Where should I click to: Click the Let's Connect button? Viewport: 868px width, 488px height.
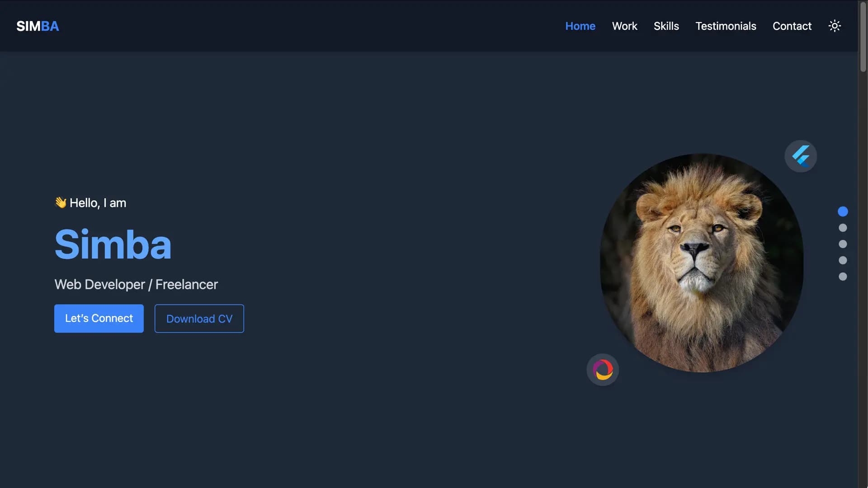99,319
